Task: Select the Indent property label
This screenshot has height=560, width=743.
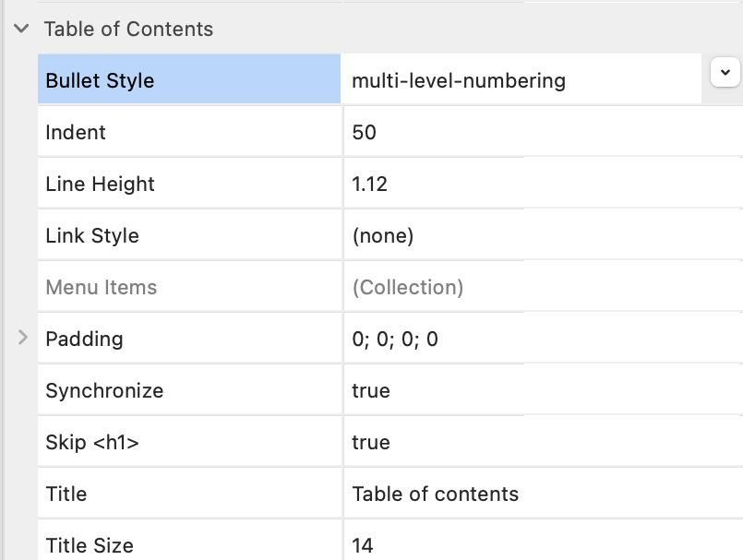Action: click(76, 132)
